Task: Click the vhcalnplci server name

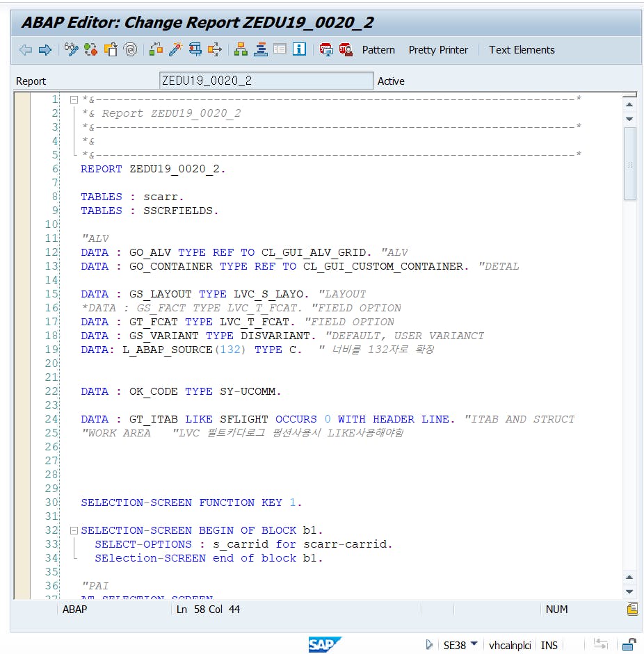Action: click(510, 645)
